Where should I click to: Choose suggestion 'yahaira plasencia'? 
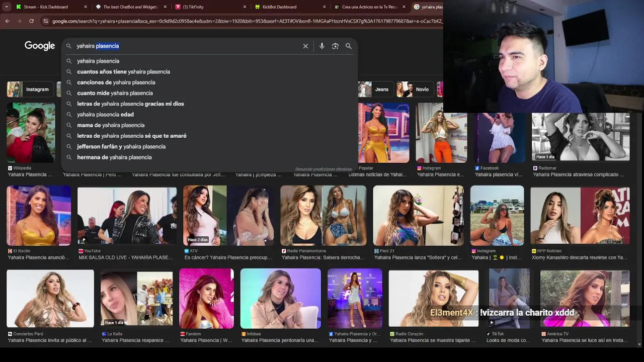point(209,61)
